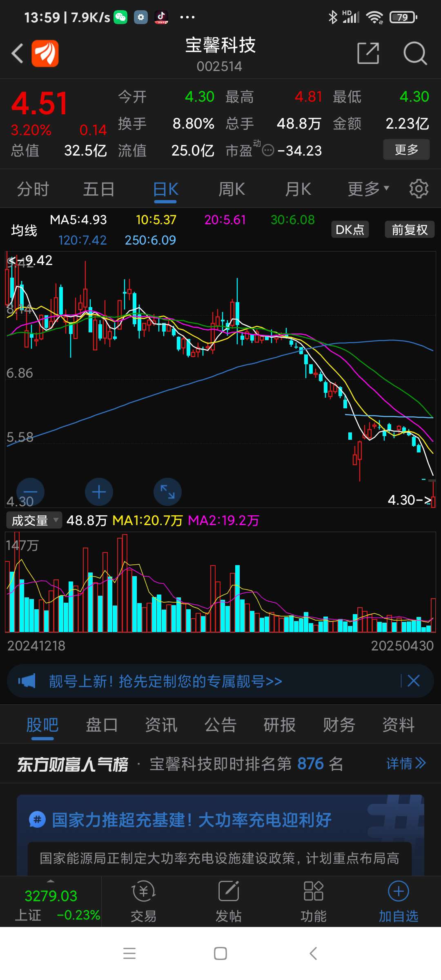Tap the hashtag topic icon
The height and width of the screenshot is (980, 441).
pyautogui.click(x=37, y=820)
